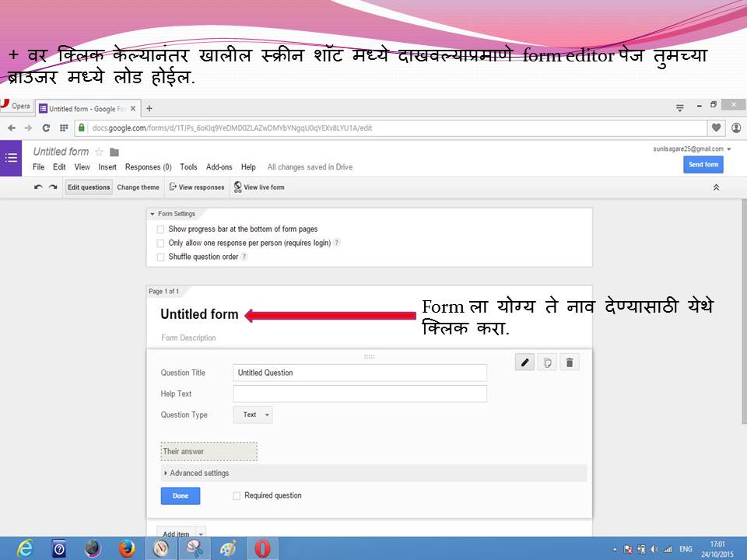Close the Untitled form browser tab
The height and width of the screenshot is (560, 747).
pos(133,109)
